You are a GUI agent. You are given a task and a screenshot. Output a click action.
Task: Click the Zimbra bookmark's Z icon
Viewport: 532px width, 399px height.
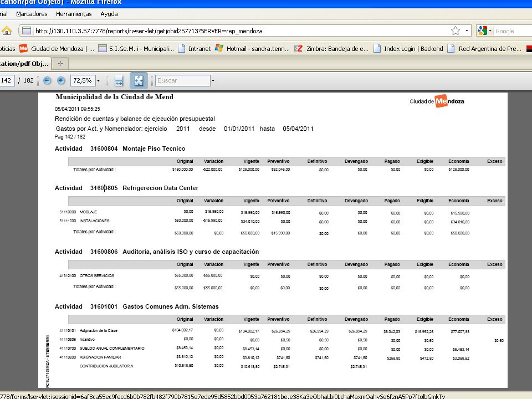(298, 49)
